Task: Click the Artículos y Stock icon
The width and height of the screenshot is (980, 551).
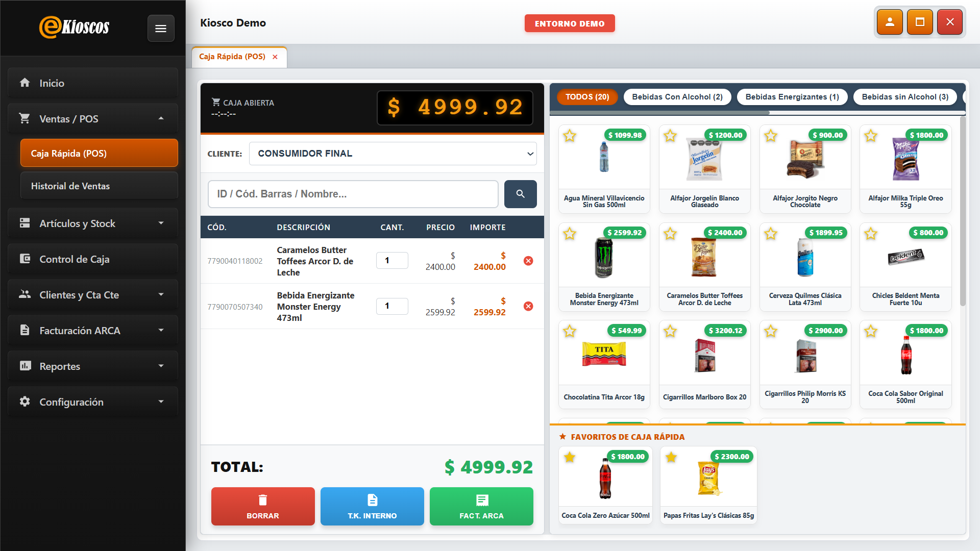Action: (x=24, y=223)
